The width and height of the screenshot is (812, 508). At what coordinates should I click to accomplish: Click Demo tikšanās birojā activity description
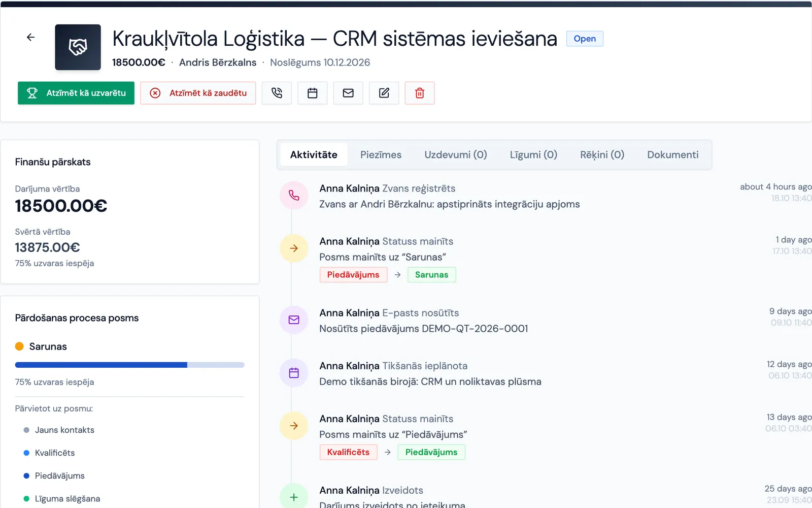[430, 382]
